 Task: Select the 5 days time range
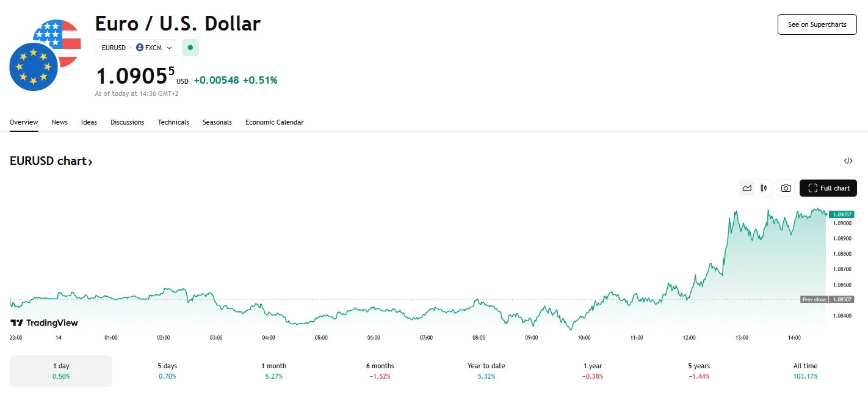pyautogui.click(x=167, y=371)
